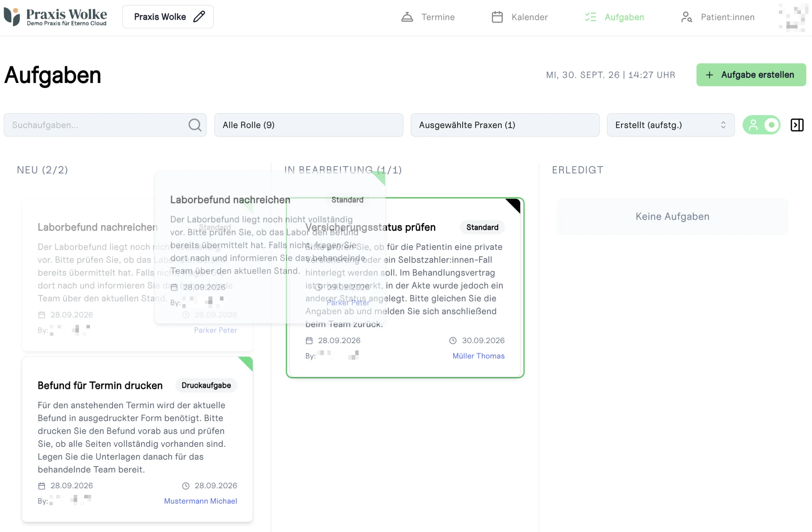This screenshot has width=812, height=532.
Task: Toggle the my-tasks user switch
Action: tap(761, 125)
